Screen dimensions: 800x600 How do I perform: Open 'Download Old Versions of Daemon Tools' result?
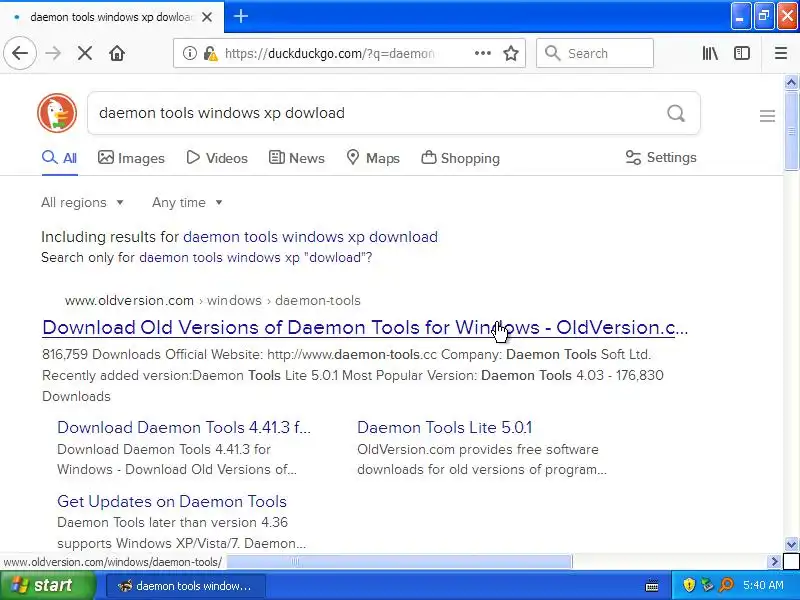tap(365, 327)
